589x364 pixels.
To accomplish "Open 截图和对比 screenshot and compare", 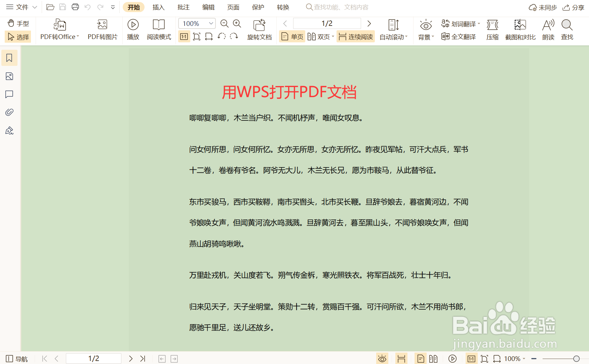I will 520,30.
